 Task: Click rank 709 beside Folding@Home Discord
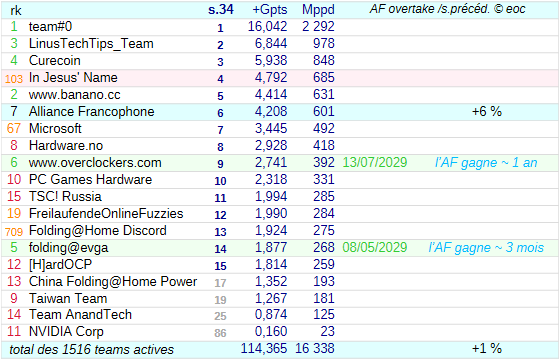pyautogui.click(x=14, y=232)
